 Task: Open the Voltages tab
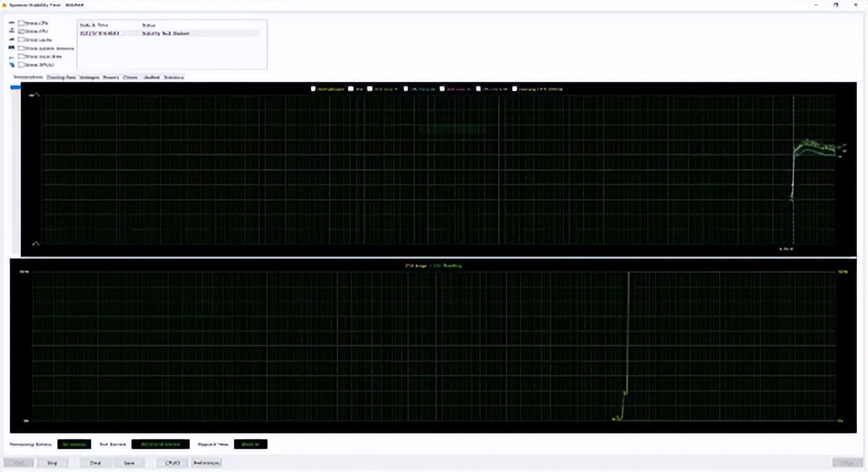pos(89,78)
